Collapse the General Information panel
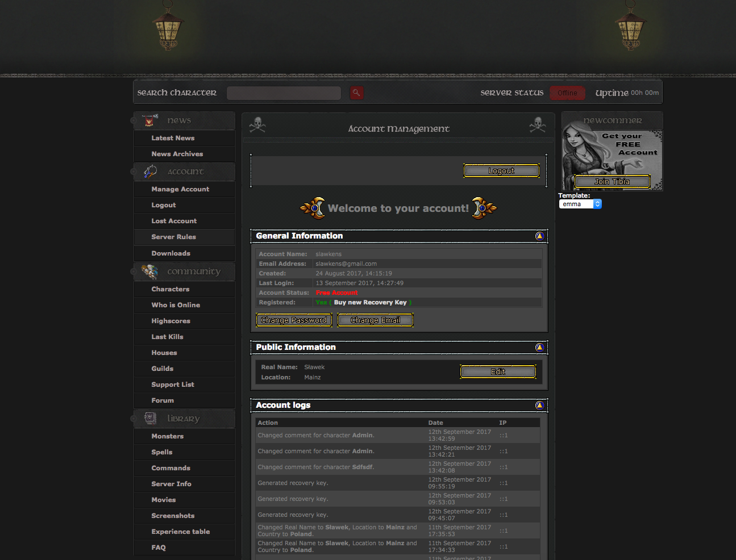The width and height of the screenshot is (736, 560). [539, 236]
